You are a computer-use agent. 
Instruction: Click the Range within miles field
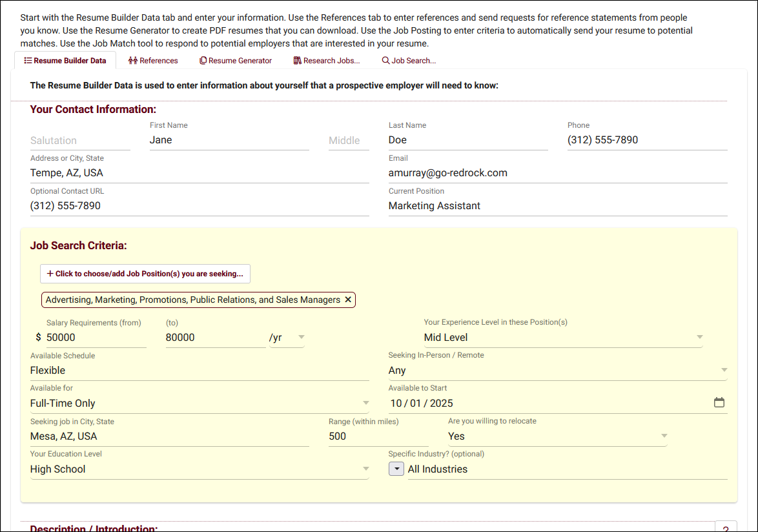pyautogui.click(x=378, y=436)
